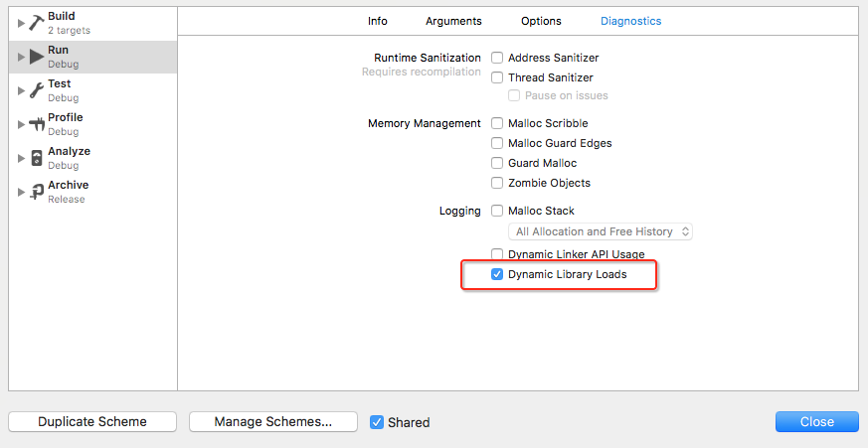Uncheck Dynamic Library Loads
The image size is (868, 448).
[x=497, y=274]
